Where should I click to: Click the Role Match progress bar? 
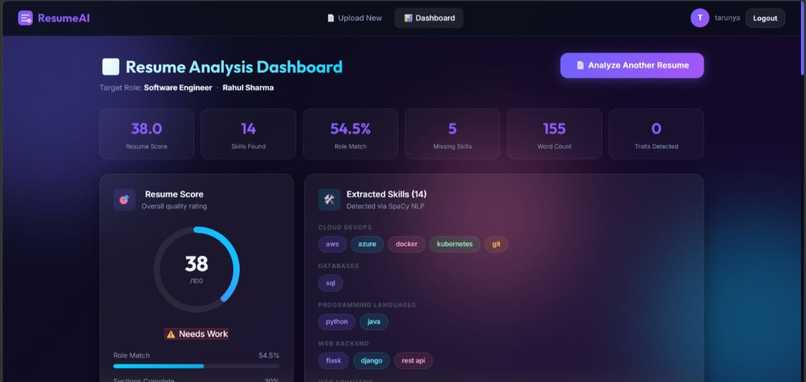coord(196,366)
